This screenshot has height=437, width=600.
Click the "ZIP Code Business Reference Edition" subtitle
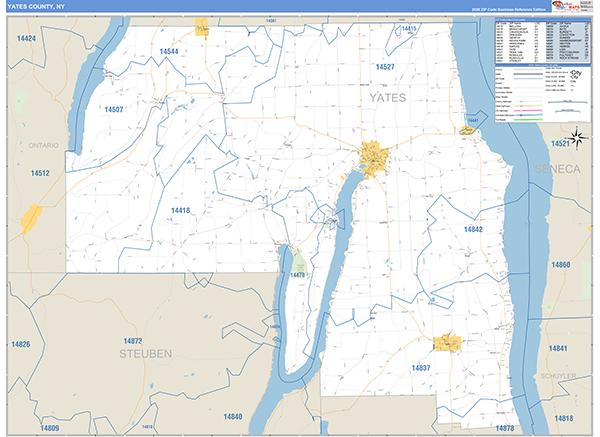pyautogui.click(x=509, y=10)
